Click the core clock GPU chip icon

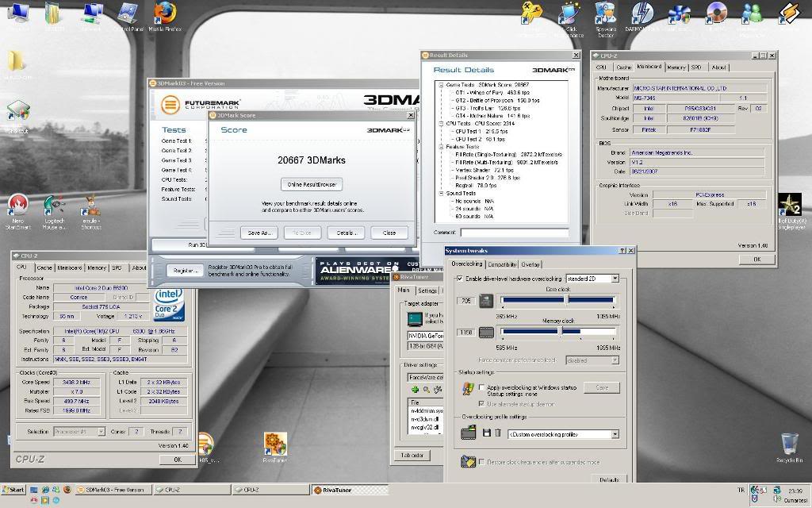click(486, 301)
